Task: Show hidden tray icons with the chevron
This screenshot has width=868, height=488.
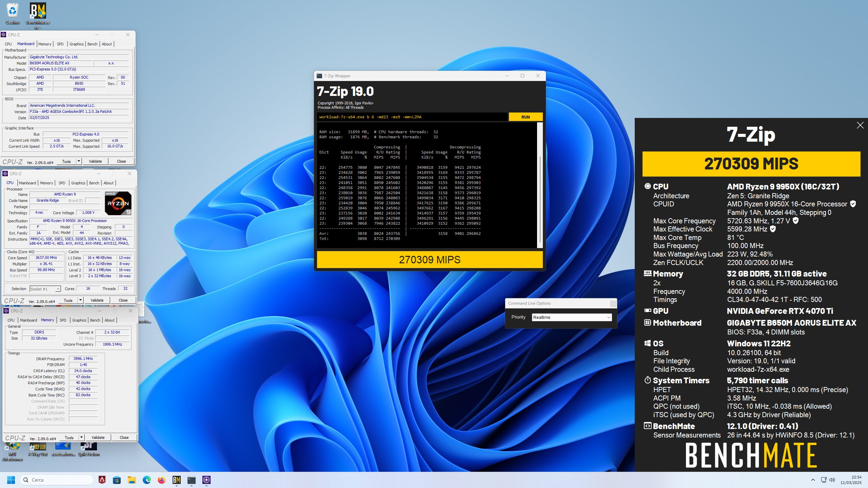Action: tap(813, 480)
